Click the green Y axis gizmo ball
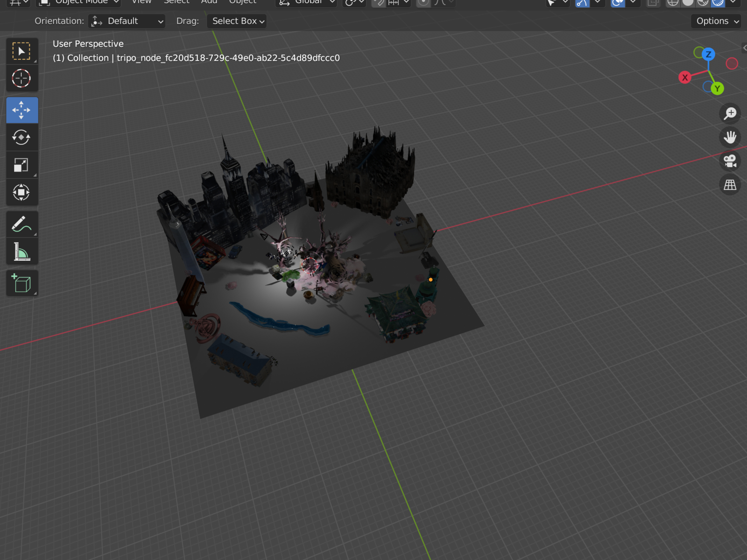Viewport: 747px width, 560px height. [718, 89]
